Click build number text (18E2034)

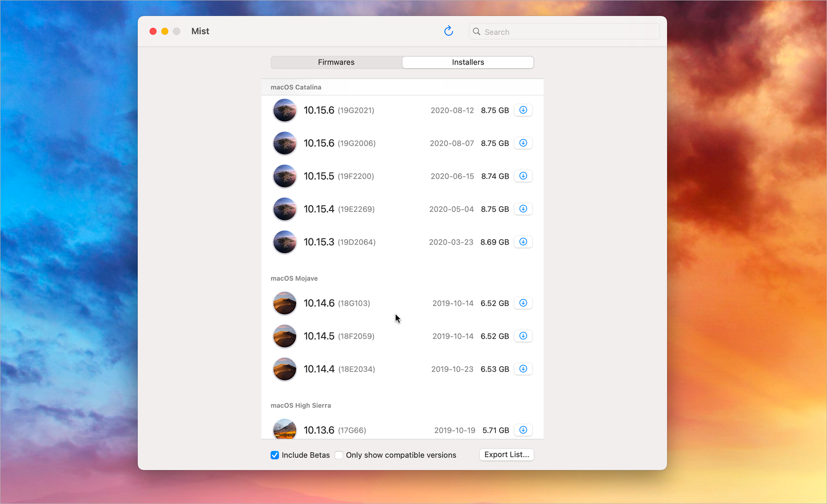point(357,369)
